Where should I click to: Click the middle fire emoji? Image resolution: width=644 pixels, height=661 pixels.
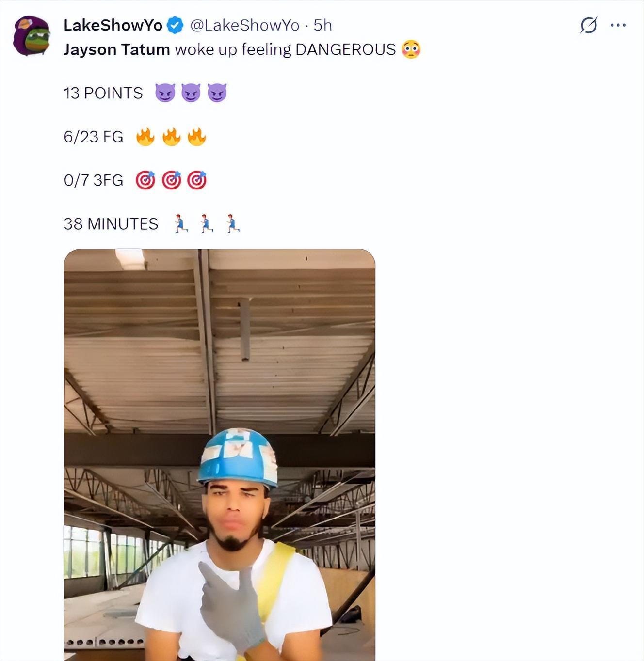pos(171,137)
